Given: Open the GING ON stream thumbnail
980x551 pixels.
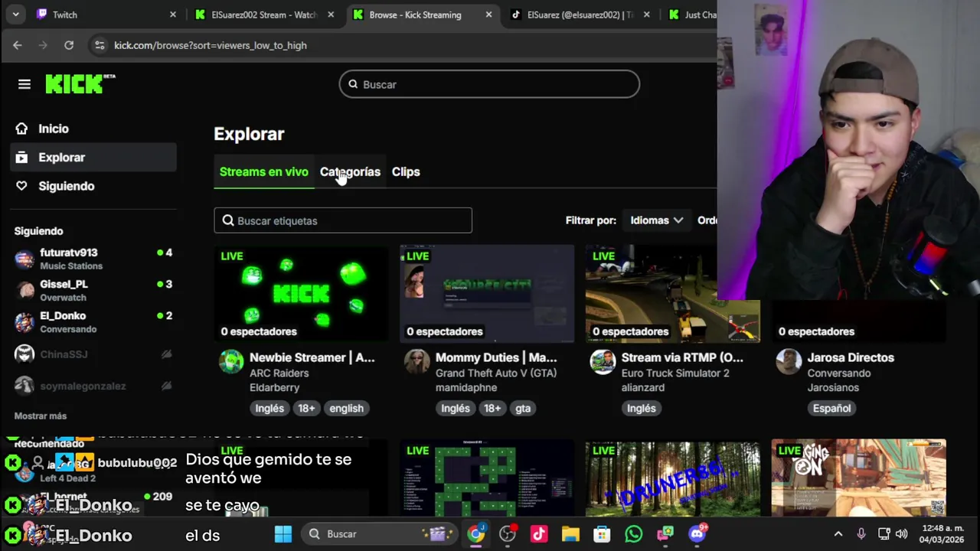Looking at the screenshot, I should [x=859, y=478].
